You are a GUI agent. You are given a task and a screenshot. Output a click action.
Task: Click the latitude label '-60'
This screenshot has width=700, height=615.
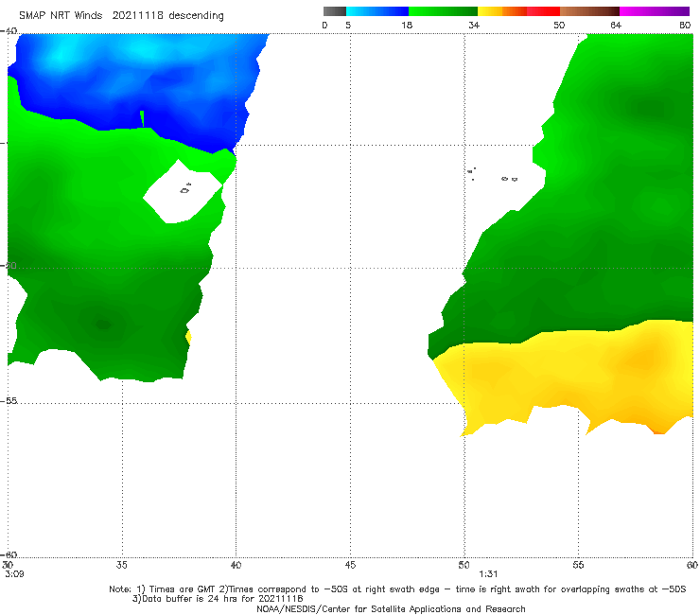point(9,554)
